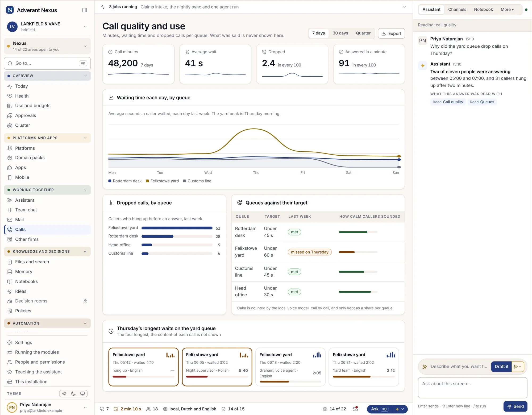Screen dimensions: 532x415
Task: Expand the 3 jobs running banner
Action: (405, 7)
